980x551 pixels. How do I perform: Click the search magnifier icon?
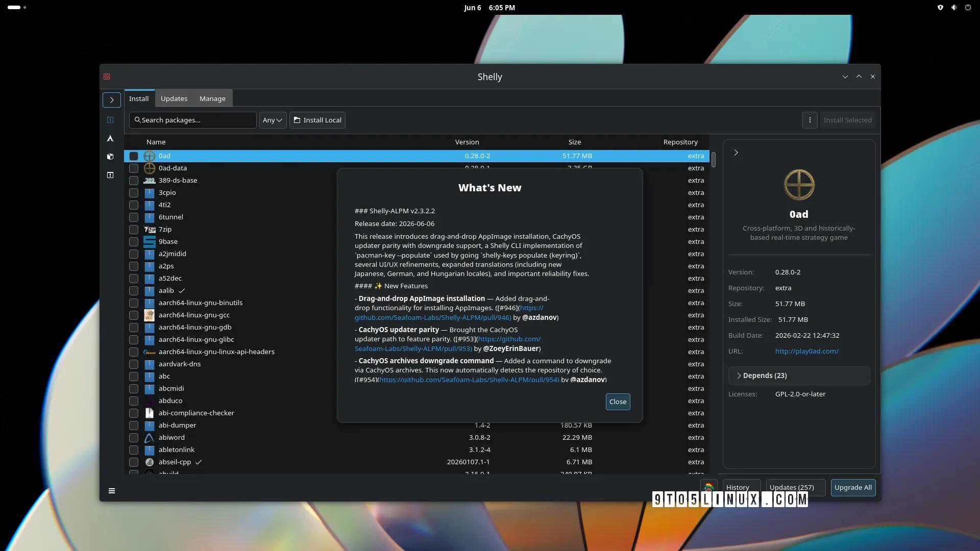(137, 120)
